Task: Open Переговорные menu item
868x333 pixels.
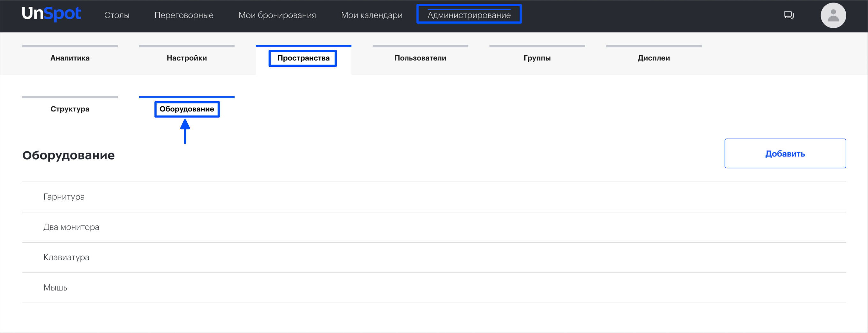Action: point(183,15)
